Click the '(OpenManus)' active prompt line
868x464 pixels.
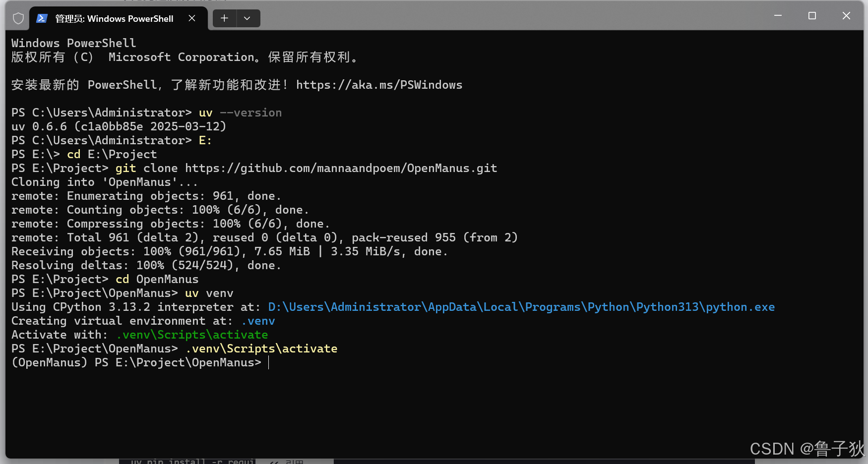pyautogui.click(x=136, y=362)
